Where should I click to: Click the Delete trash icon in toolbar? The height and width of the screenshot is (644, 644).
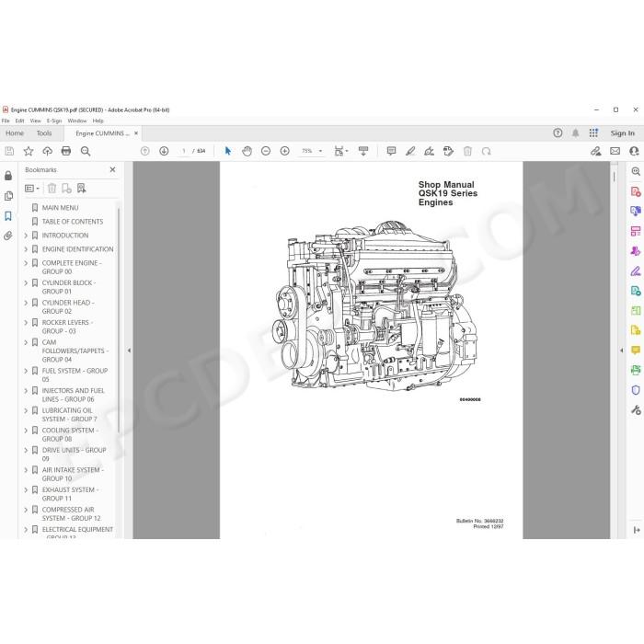coord(467,151)
